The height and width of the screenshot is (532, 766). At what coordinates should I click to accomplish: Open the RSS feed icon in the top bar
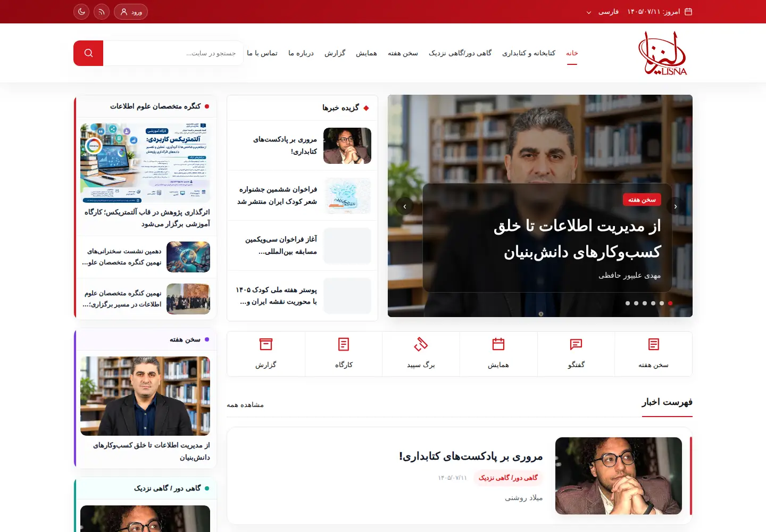pyautogui.click(x=102, y=12)
